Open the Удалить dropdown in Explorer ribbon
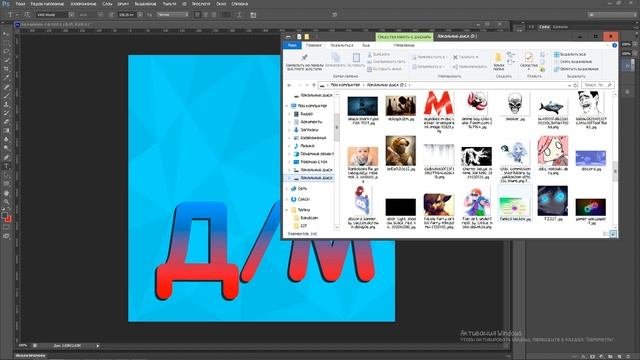 466,57
